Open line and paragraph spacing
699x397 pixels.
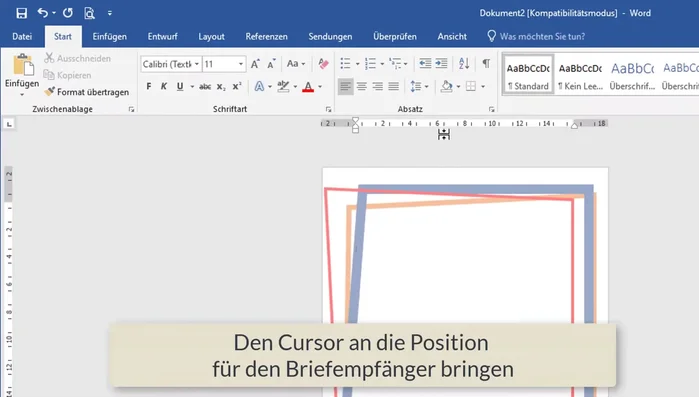[x=419, y=86]
